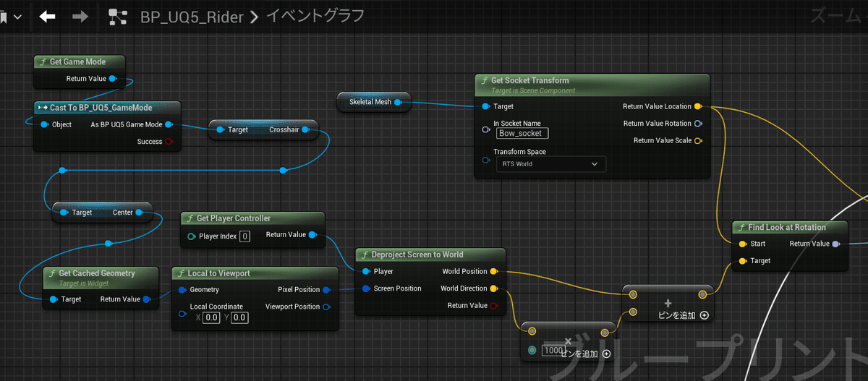
Task: Click the Viewport Position output pin
Action: [x=327, y=307]
